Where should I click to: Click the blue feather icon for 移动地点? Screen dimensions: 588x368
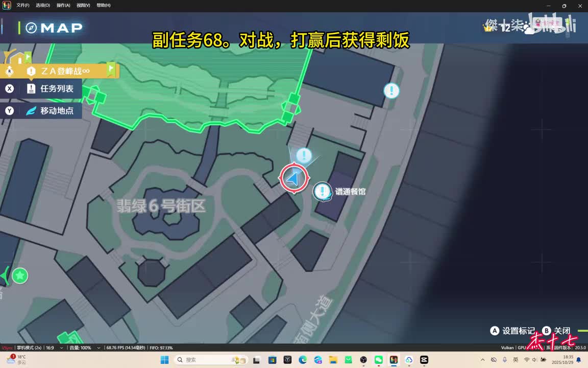[x=31, y=111]
